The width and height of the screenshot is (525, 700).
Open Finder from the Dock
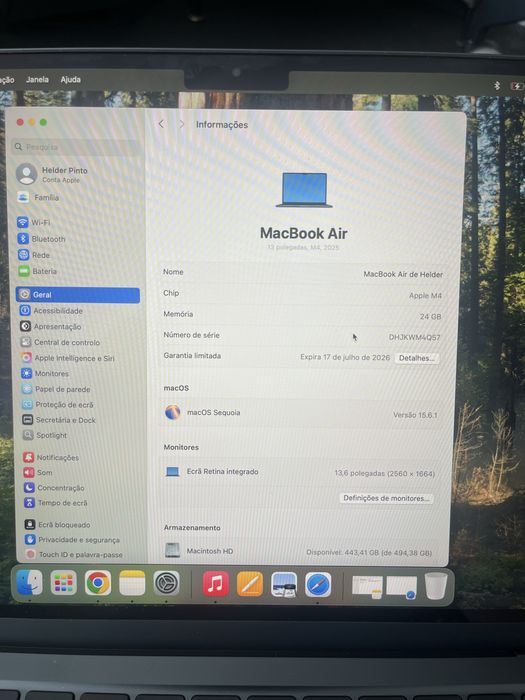pos(29,582)
